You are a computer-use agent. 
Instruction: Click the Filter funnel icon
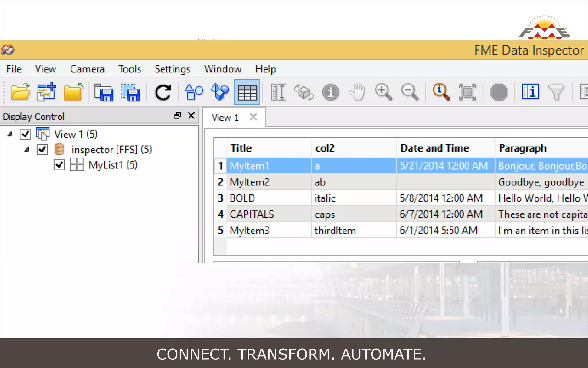(556, 92)
